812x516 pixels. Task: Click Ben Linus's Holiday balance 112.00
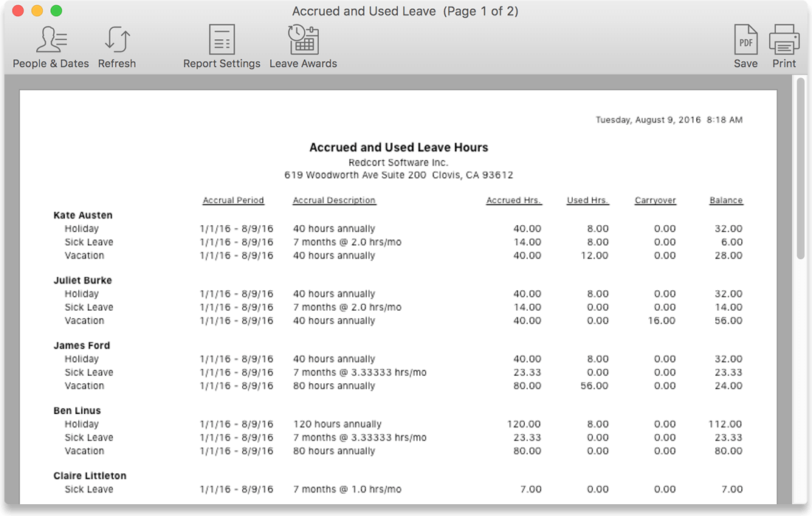point(725,424)
